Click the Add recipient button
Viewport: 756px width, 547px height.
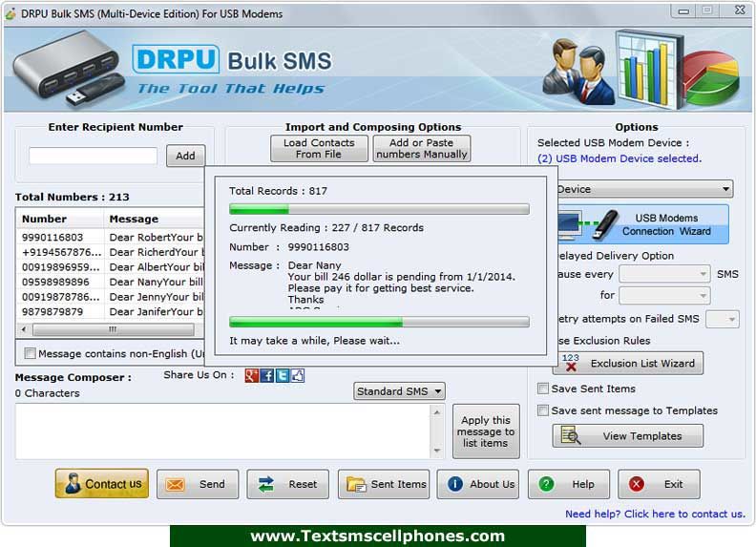(x=185, y=156)
